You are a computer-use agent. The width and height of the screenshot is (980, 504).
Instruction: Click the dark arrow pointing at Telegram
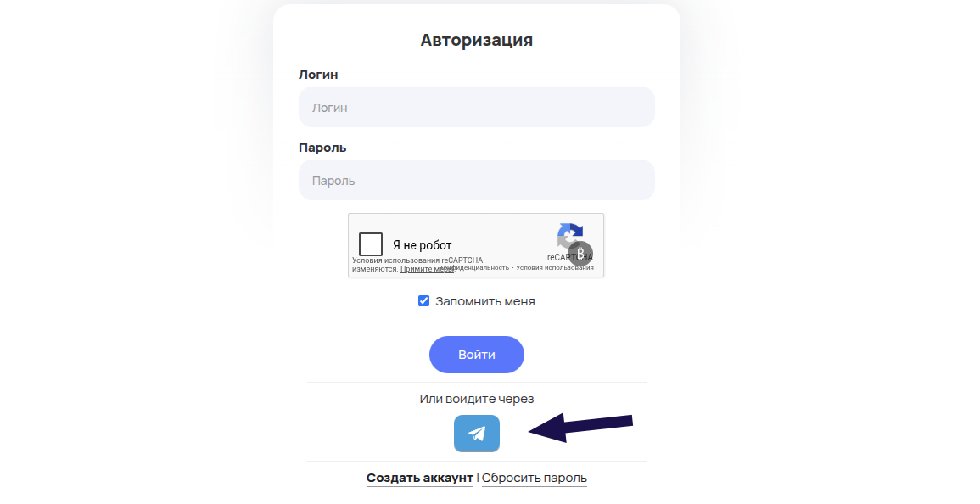(x=580, y=427)
